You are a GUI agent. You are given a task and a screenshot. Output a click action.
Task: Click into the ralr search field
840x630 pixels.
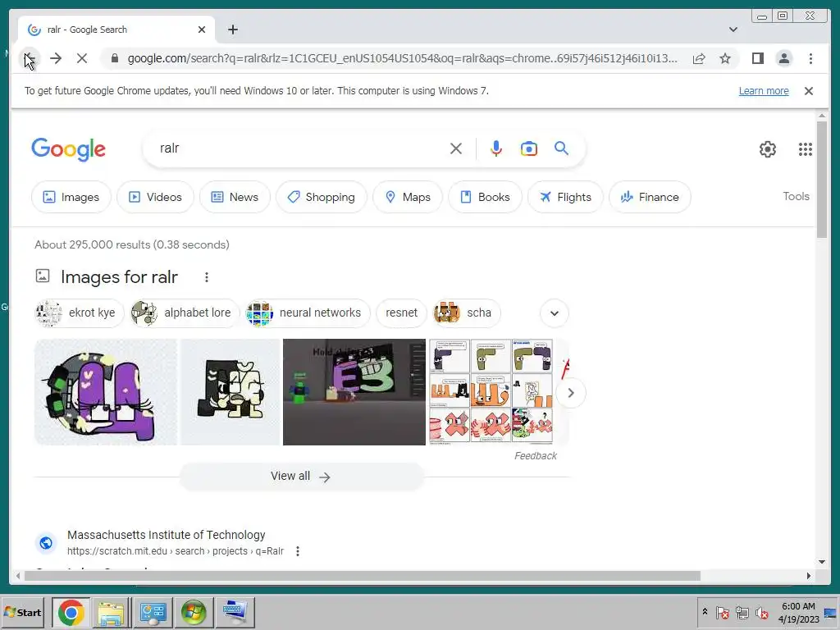click(x=300, y=148)
